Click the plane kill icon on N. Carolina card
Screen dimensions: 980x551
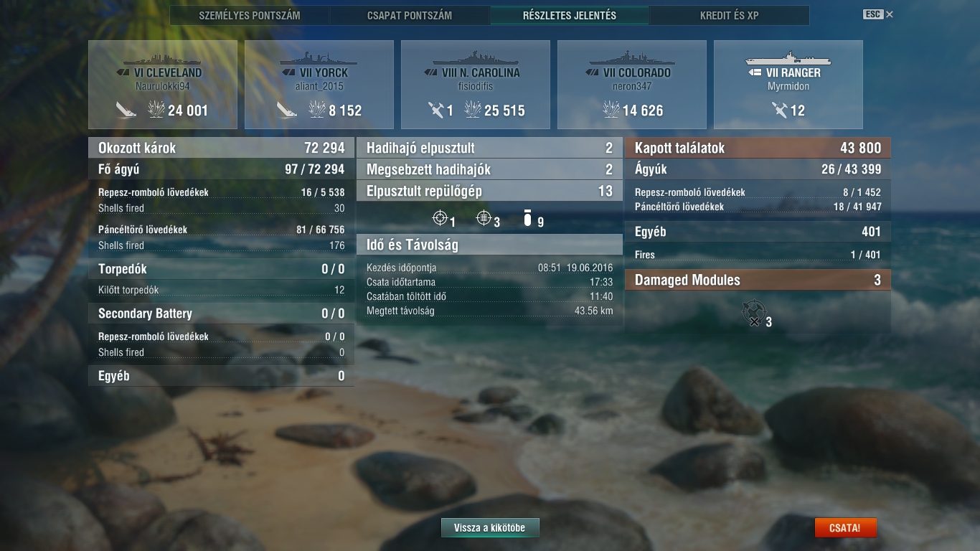[x=435, y=110]
